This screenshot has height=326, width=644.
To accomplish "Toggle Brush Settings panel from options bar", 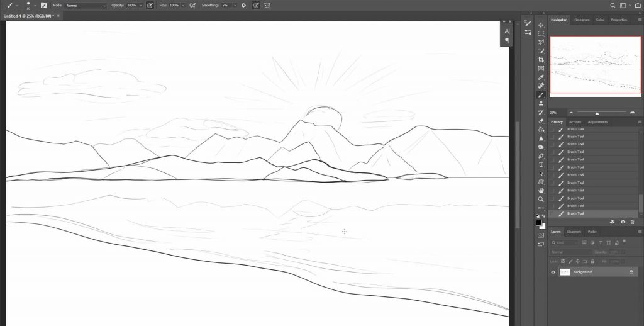I will coord(43,5).
